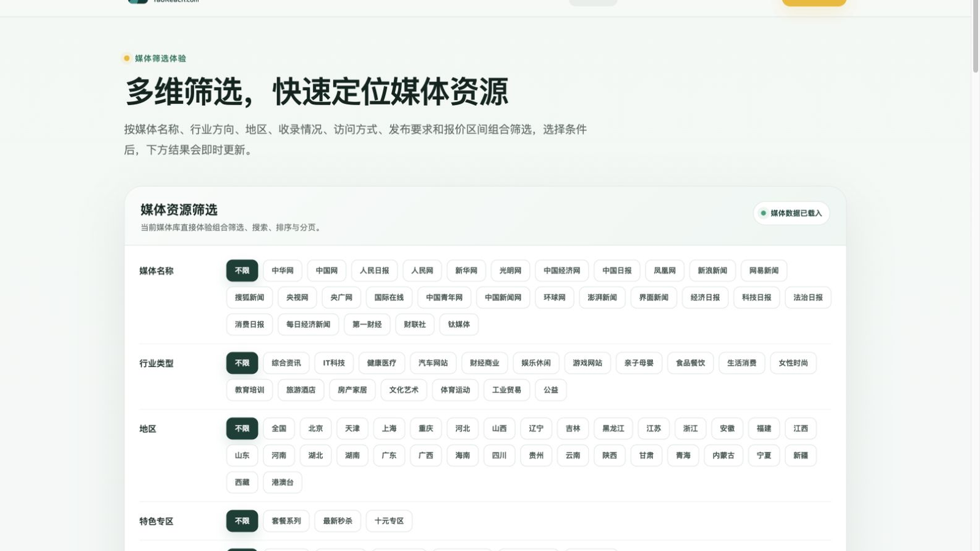Pick the 第一财经 chip
Screen dimensions: 980x551
pyautogui.click(x=367, y=324)
